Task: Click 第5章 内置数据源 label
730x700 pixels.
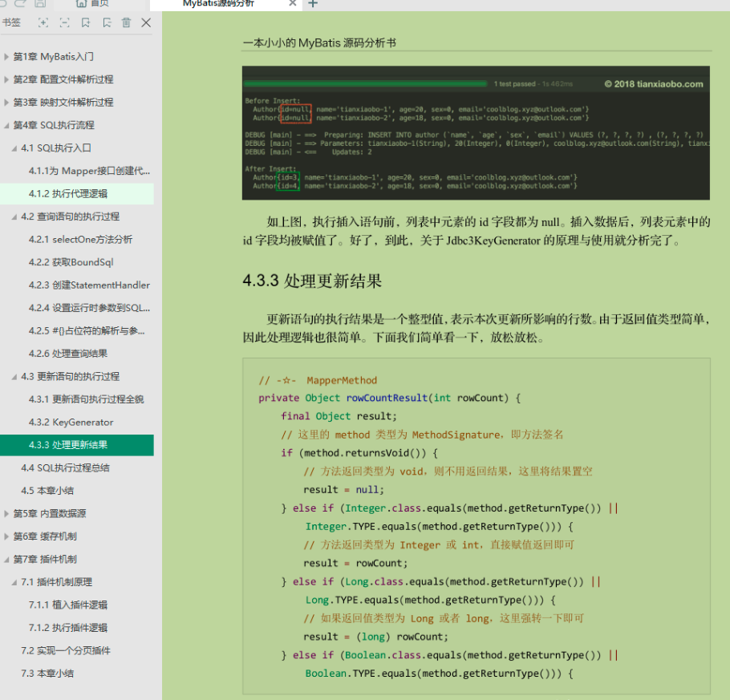Action: point(50,513)
